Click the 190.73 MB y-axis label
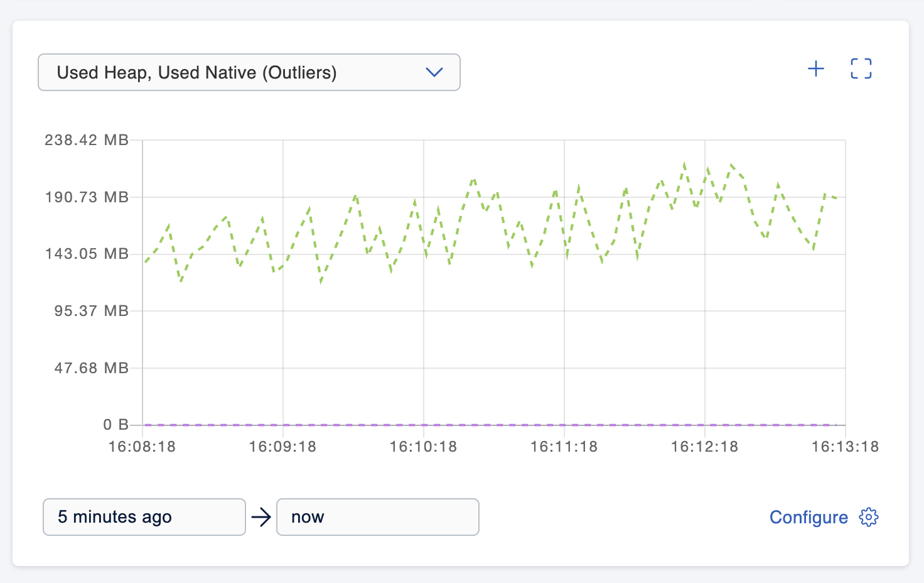924x583 pixels. [x=87, y=197]
